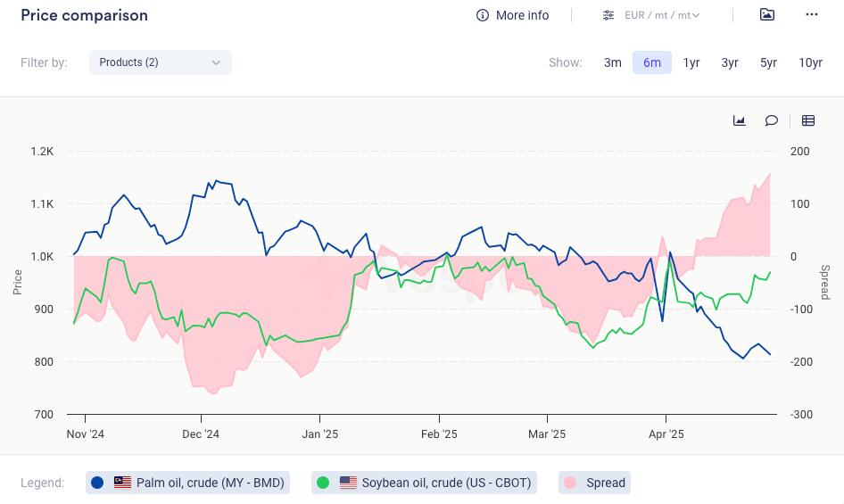Open the EUR / mt / mt unit dropdown
This screenshot has height=504, width=844.
661,15
